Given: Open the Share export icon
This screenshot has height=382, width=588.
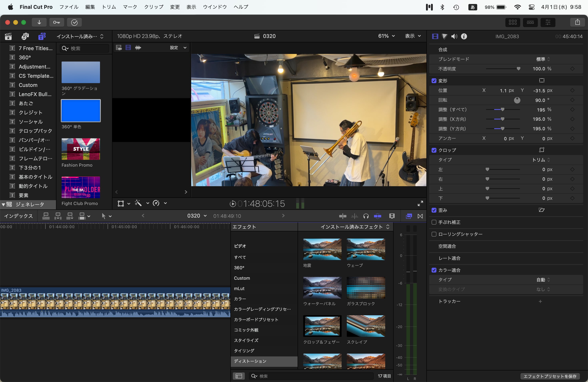Looking at the screenshot, I should (577, 22).
